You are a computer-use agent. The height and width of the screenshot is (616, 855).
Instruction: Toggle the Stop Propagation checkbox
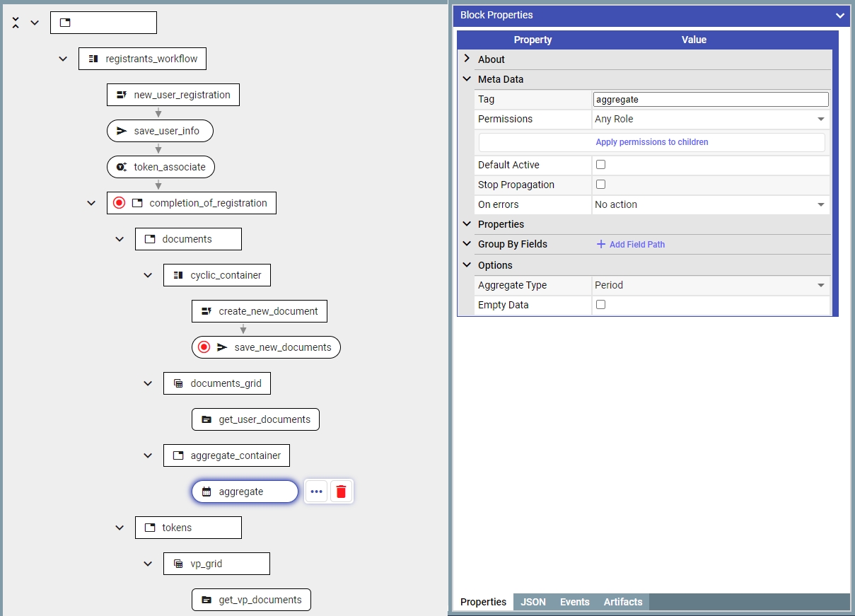[x=600, y=185]
